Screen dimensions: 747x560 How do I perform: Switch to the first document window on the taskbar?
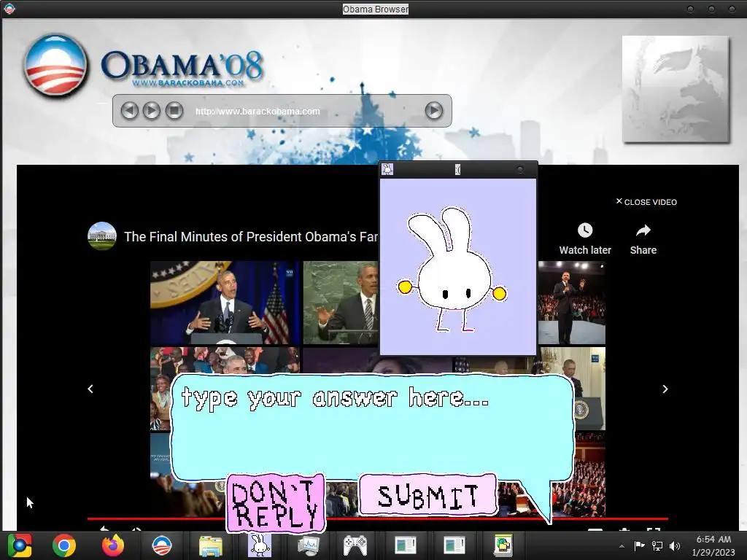406,545
